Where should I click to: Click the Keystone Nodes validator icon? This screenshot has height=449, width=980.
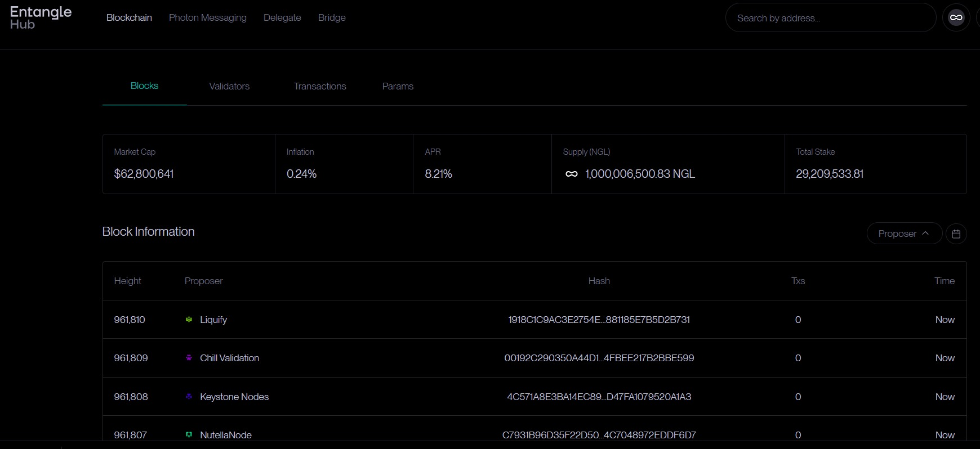coord(189,397)
